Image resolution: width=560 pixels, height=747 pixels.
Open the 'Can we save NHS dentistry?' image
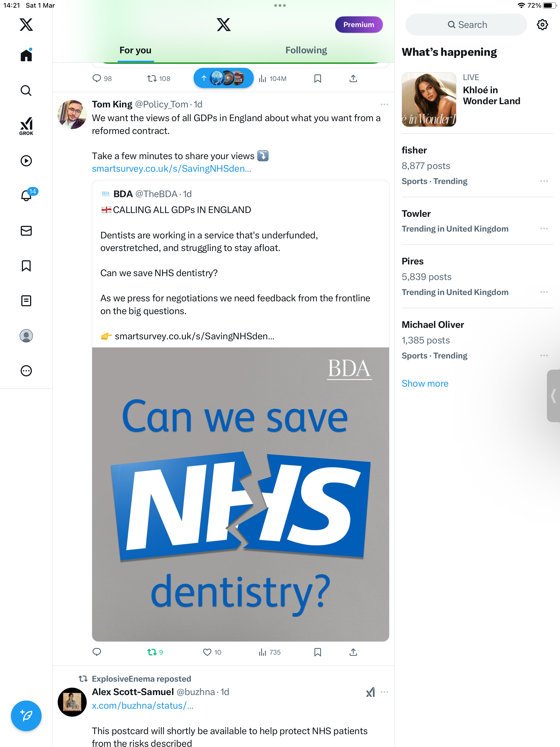240,494
